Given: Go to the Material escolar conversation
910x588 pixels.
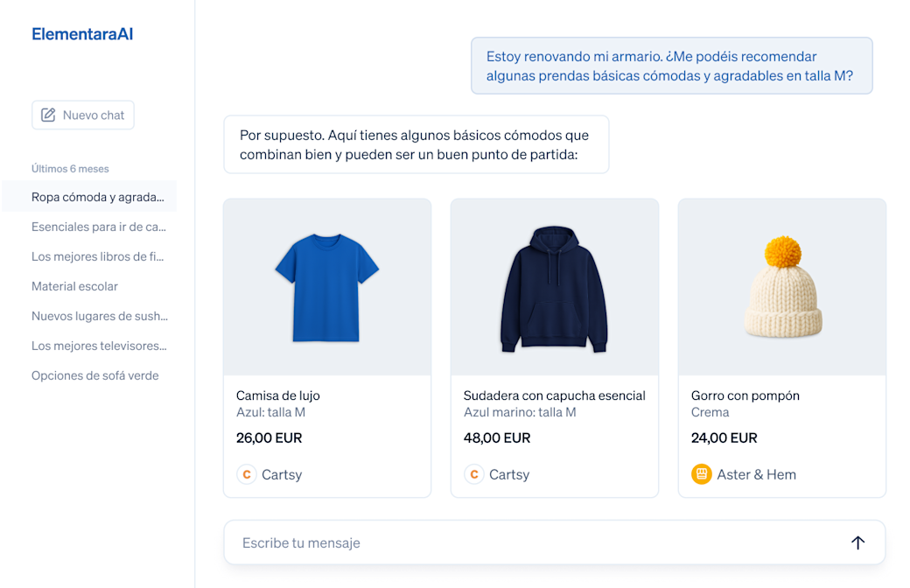Looking at the screenshot, I should (74, 286).
